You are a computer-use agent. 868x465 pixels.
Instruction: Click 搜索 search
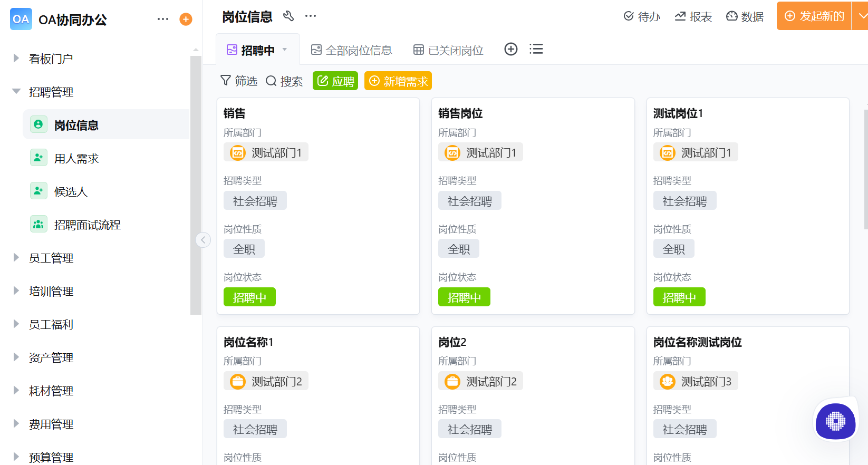284,81
